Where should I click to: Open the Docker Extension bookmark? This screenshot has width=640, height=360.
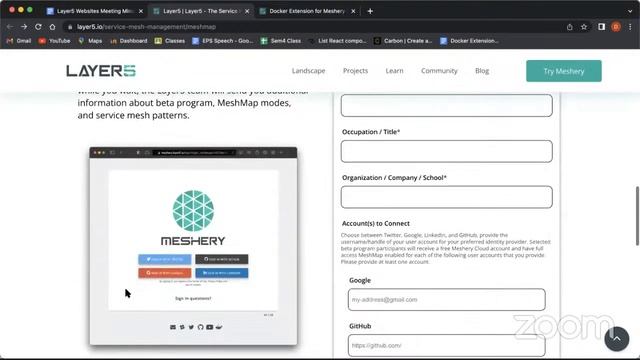(x=470, y=41)
